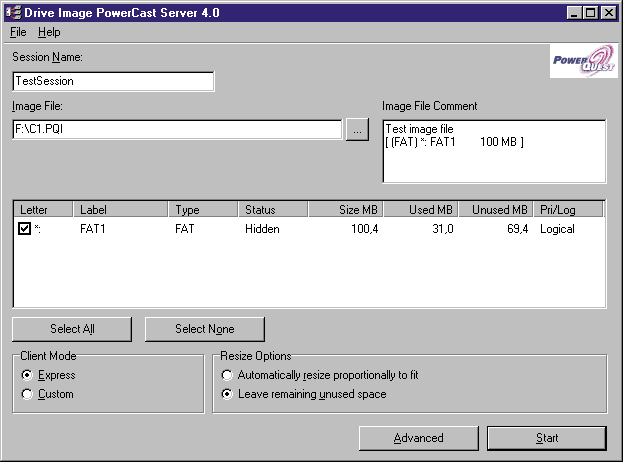Screen dimensions: 623x462
Task: Open the Advanced settings
Action: click(419, 438)
